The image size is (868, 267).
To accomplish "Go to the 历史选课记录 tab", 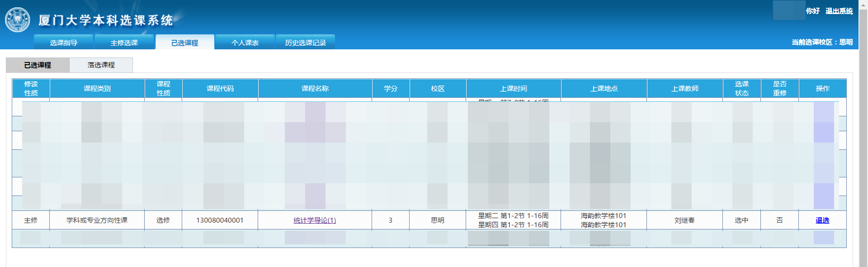I will point(306,42).
